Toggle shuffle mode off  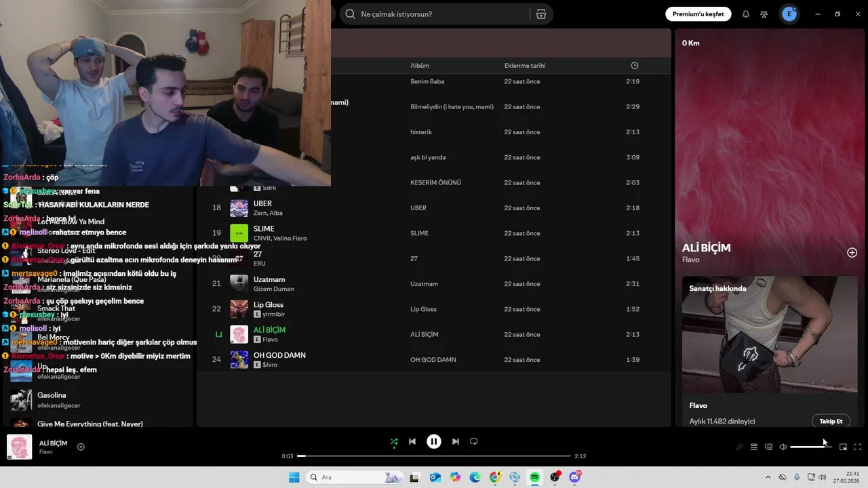point(394,442)
